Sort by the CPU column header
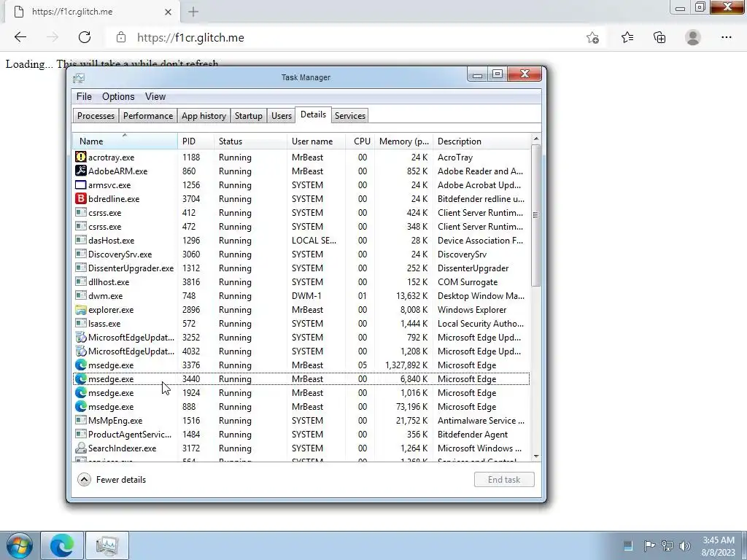The image size is (747, 560). pos(360,141)
